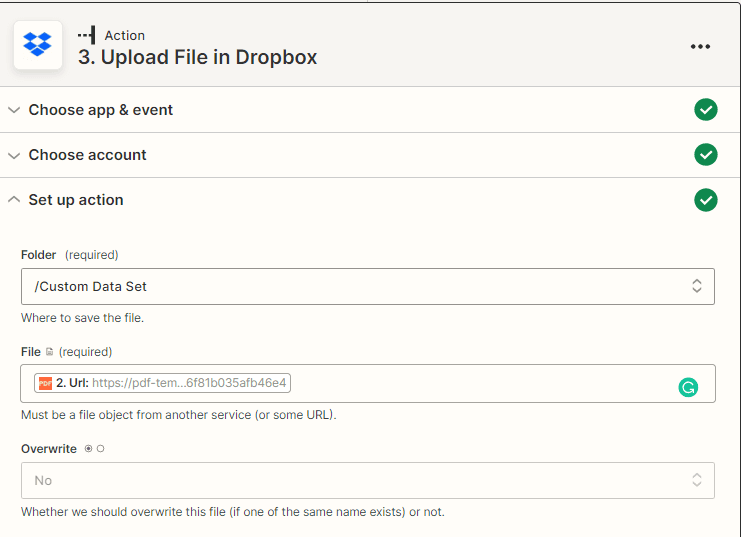Viewport: 741px width, 537px height.
Task: Click green checkmark beside Set up action
Action: (706, 200)
